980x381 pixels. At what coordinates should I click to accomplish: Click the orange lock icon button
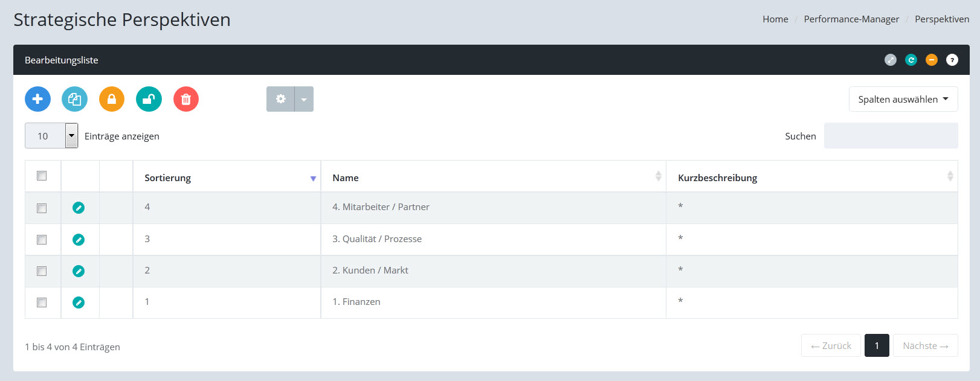pyautogui.click(x=112, y=99)
